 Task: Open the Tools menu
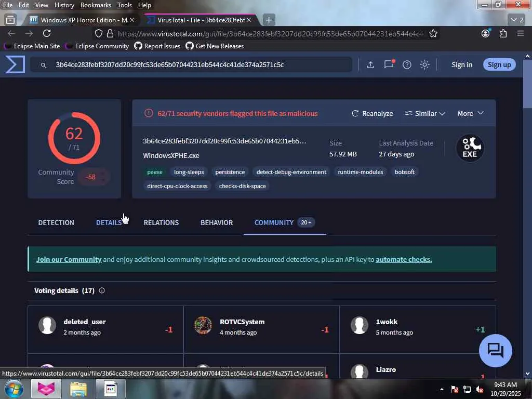click(x=124, y=5)
